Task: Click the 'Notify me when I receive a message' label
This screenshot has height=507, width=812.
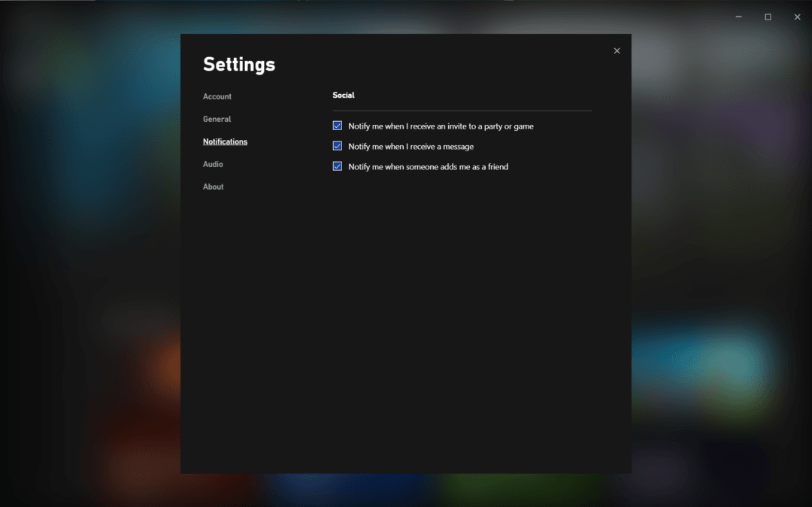Action: coord(411,147)
